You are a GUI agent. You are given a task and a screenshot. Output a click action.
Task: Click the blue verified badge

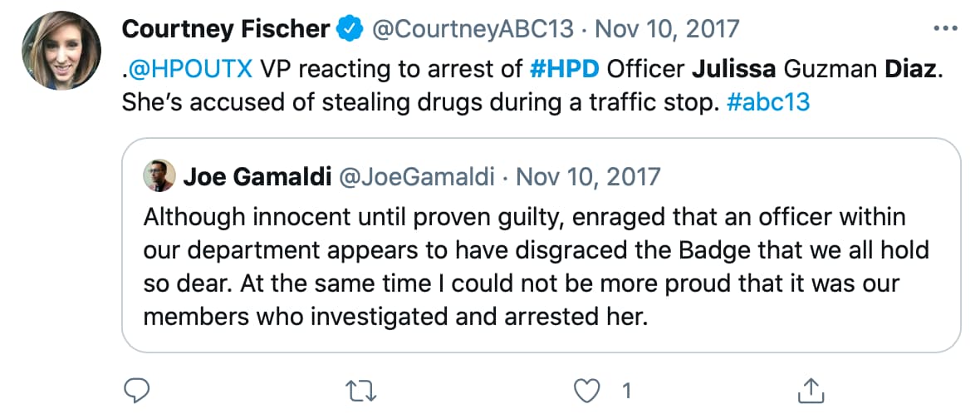(x=349, y=29)
